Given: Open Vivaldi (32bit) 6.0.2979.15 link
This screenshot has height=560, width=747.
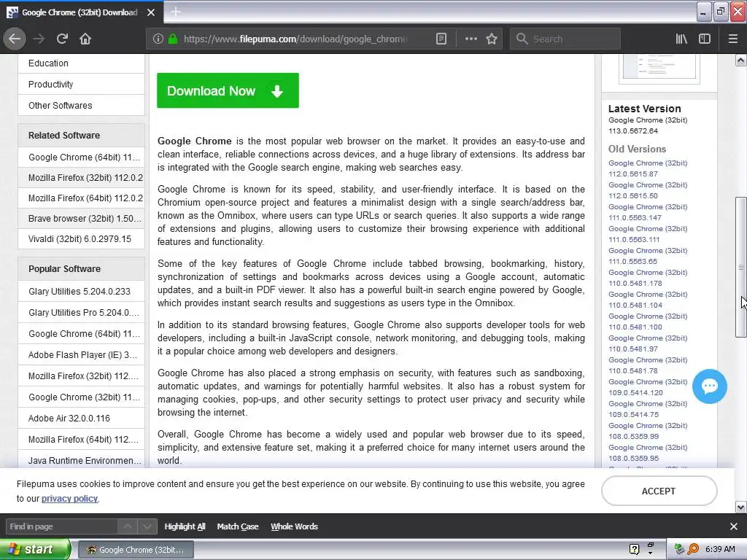Looking at the screenshot, I should click(x=82, y=239).
